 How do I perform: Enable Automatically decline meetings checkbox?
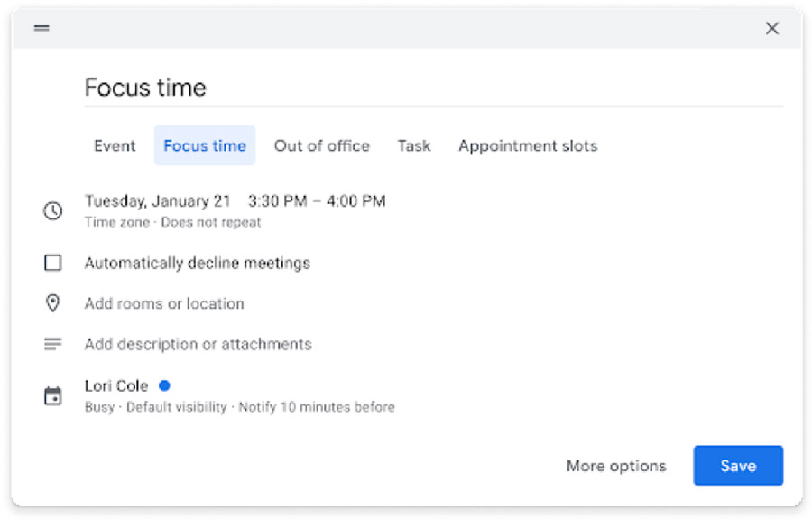click(x=53, y=263)
